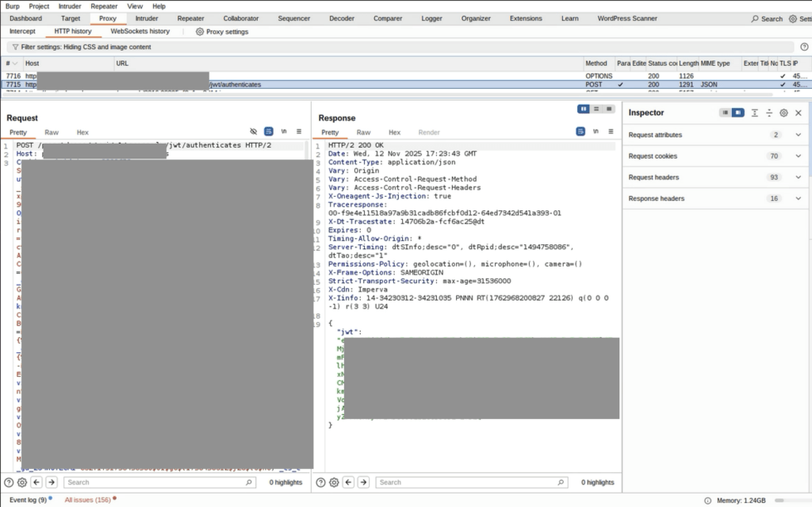The image size is (812, 507).
Task: Go to next match in Response search
Action: coord(363,482)
